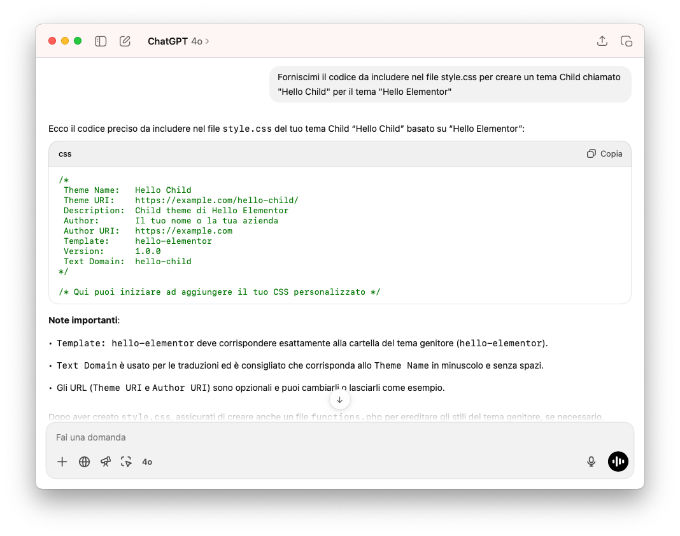This screenshot has height=536, width=680.
Task: Click the 'css' language label of code block
Action: tap(65, 154)
